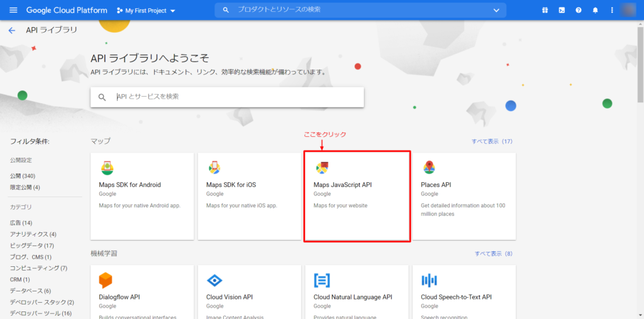Filter category コンピューティング (7)
The height and width of the screenshot is (319, 644).
(38, 268)
